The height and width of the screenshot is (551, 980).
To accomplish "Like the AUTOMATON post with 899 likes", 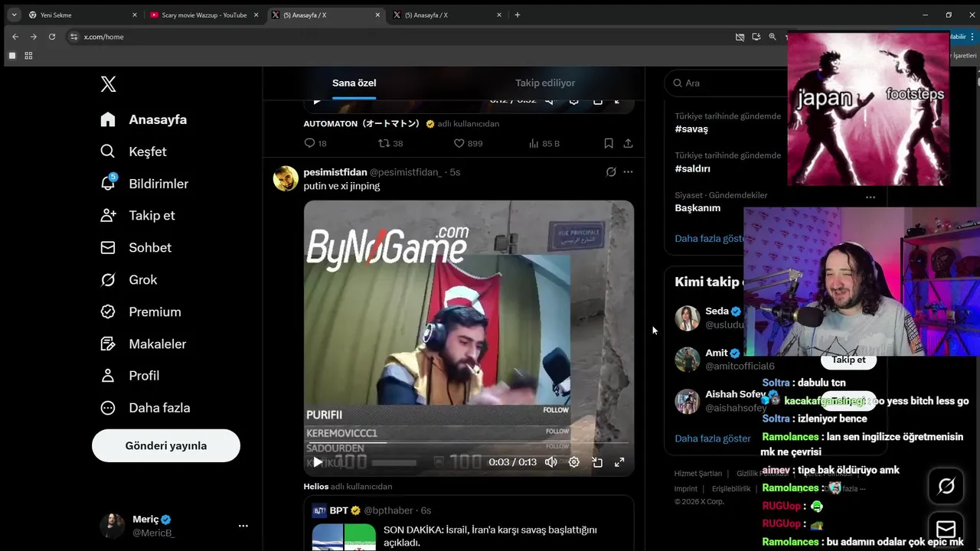I will click(x=468, y=143).
